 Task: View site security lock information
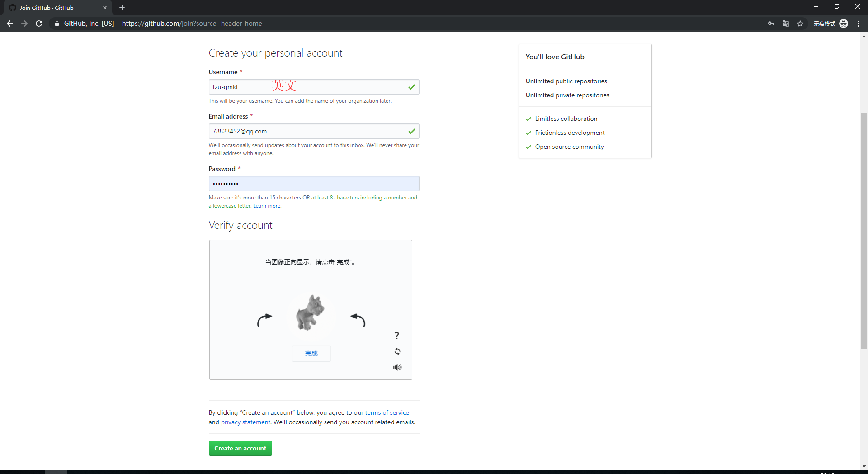57,24
